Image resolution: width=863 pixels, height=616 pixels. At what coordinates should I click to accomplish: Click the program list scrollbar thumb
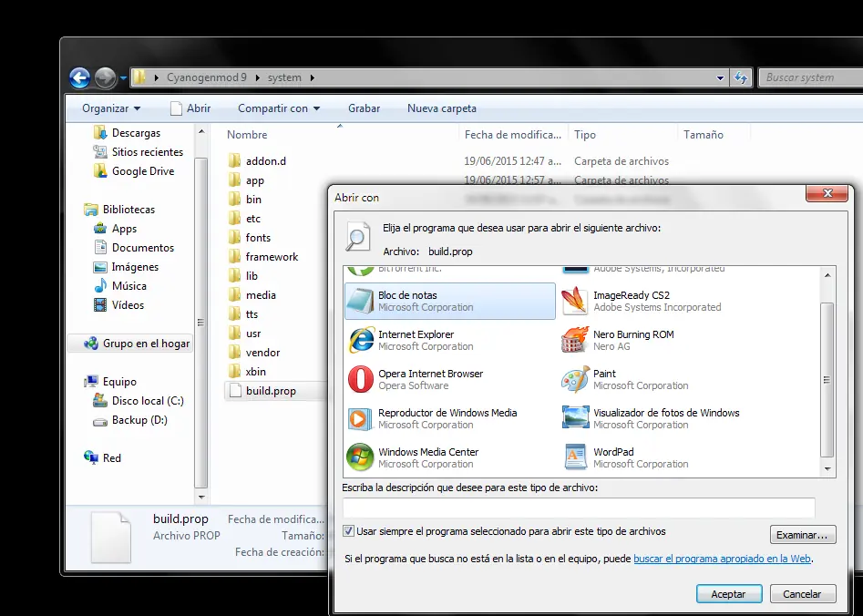827,380
